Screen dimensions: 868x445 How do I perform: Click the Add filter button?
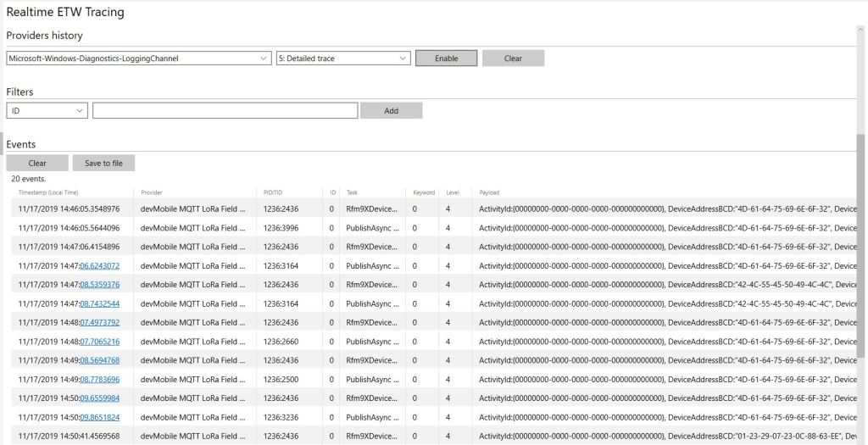391,110
